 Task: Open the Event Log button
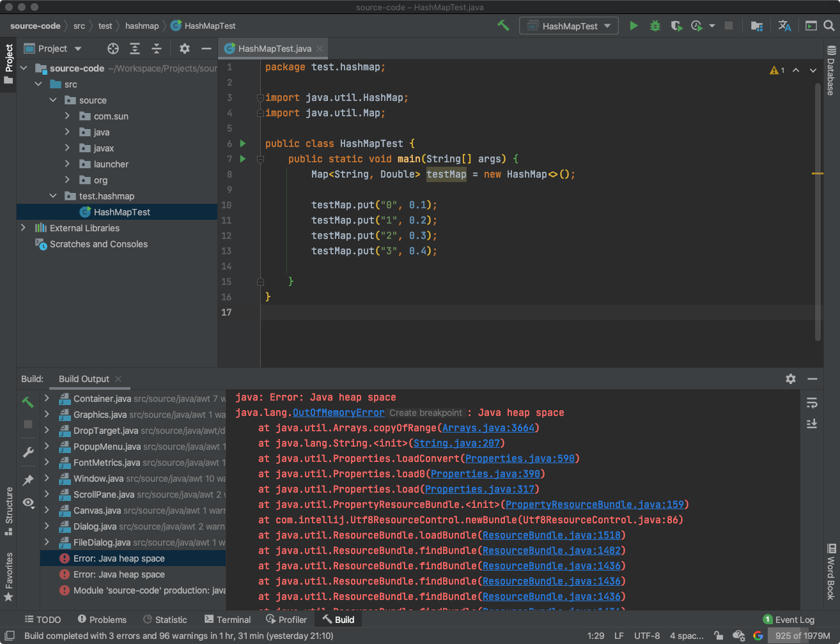coord(788,620)
